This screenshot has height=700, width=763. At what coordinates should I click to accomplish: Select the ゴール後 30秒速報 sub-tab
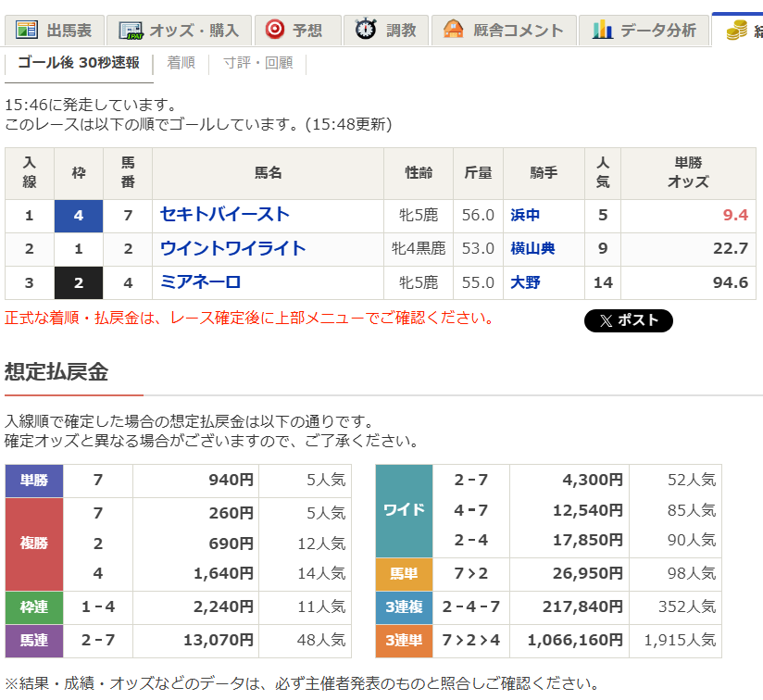(x=79, y=63)
